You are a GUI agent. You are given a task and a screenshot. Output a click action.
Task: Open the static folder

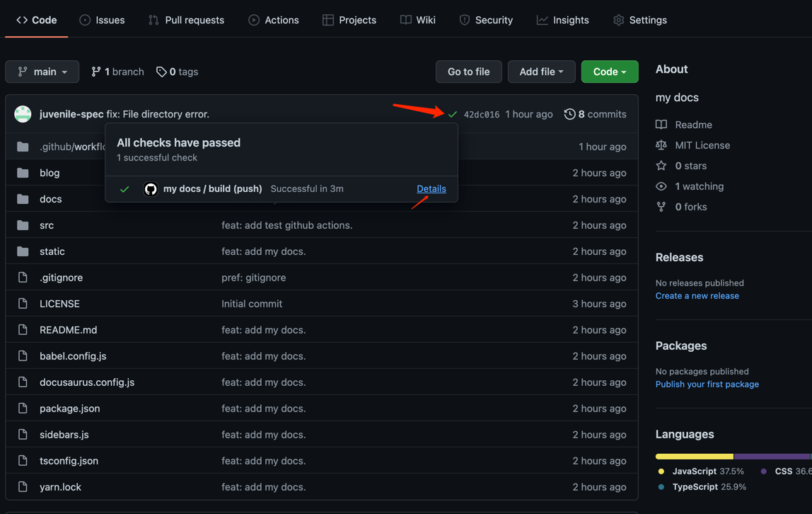tap(52, 251)
